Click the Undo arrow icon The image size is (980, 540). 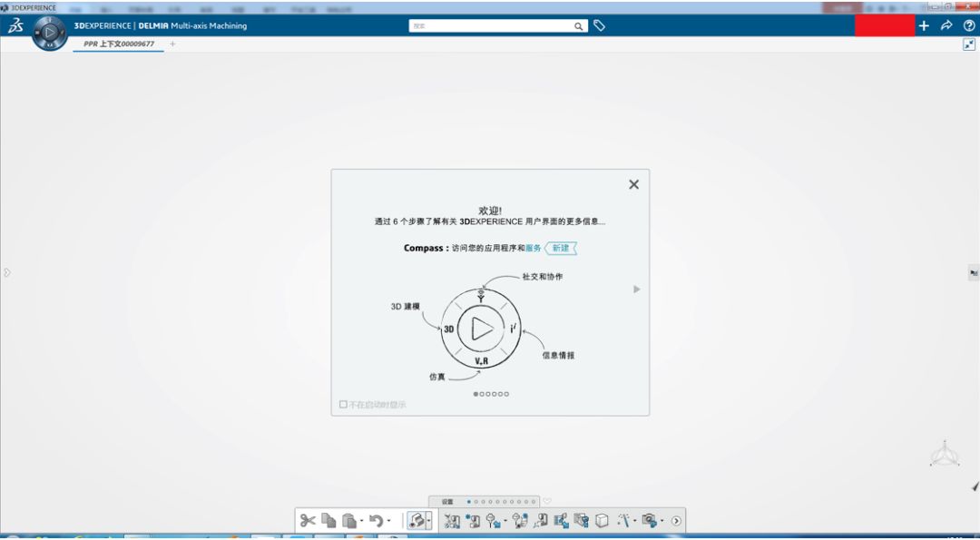tap(377, 520)
